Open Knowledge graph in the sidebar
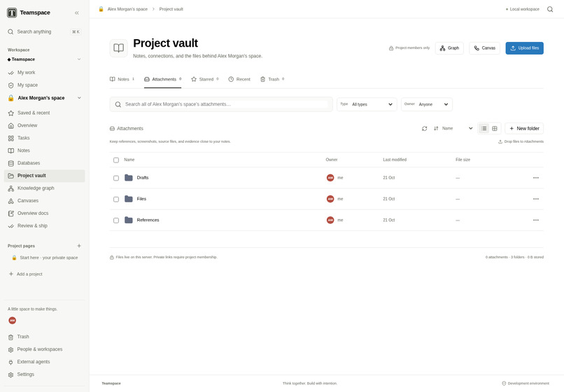 (x=45, y=188)
